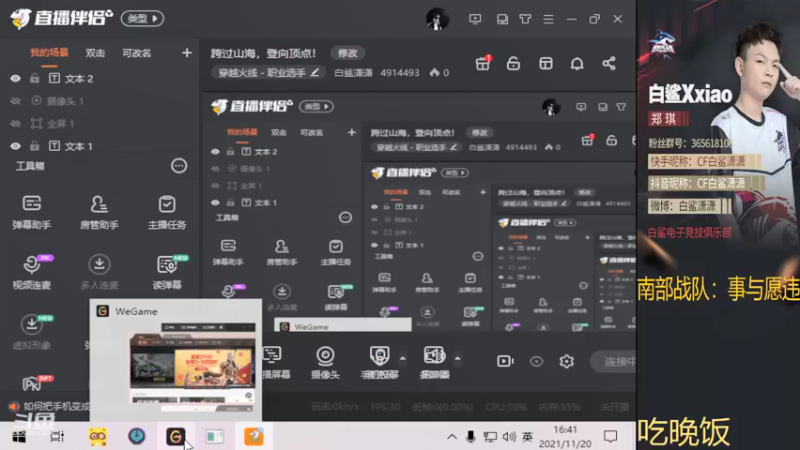Image resolution: width=800 pixels, height=450 pixels.
Task: Select the 文本 1 layer name in the outermost list
Action: click(x=79, y=146)
